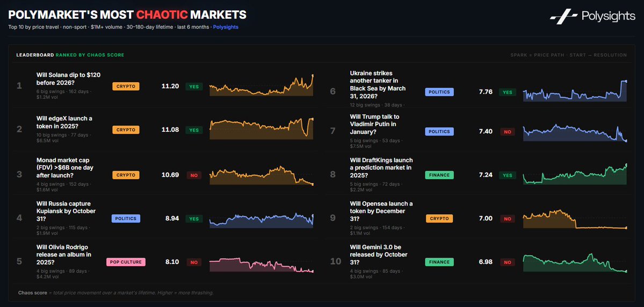Click chaos score value 8.10
The height and width of the screenshot is (307, 644).
172,262
